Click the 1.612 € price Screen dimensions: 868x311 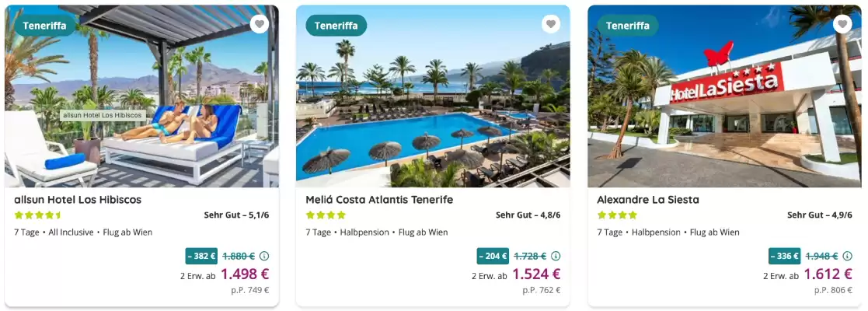[828, 274]
